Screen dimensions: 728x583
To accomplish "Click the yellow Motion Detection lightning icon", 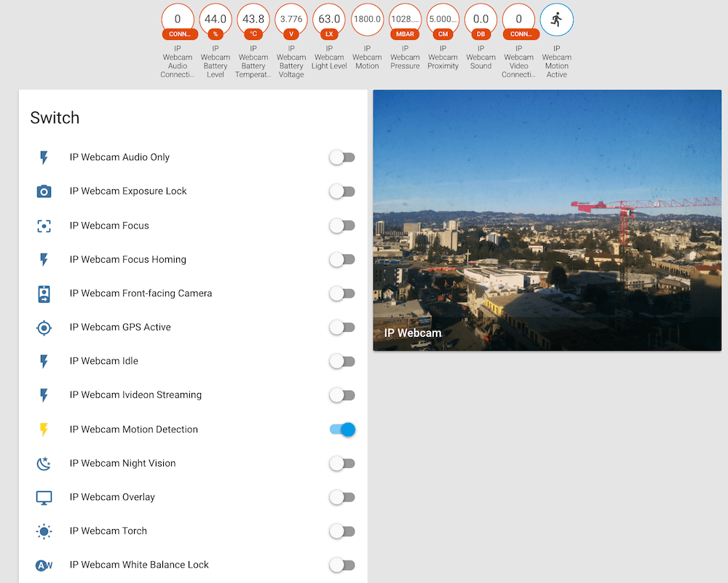I will (x=44, y=429).
